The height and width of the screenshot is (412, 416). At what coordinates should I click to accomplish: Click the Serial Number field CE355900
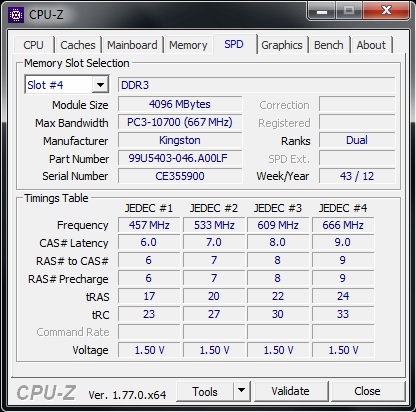pos(180,176)
